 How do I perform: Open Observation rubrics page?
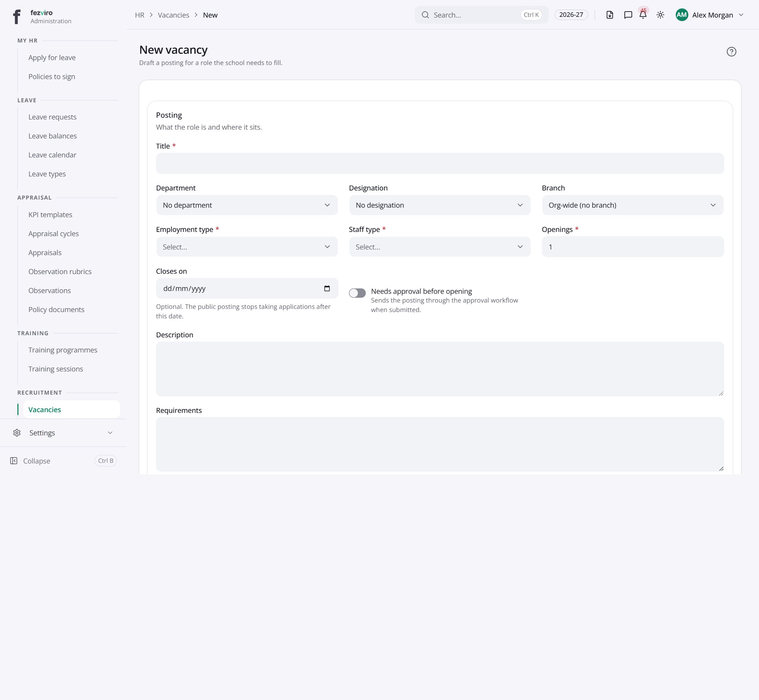[x=60, y=272]
